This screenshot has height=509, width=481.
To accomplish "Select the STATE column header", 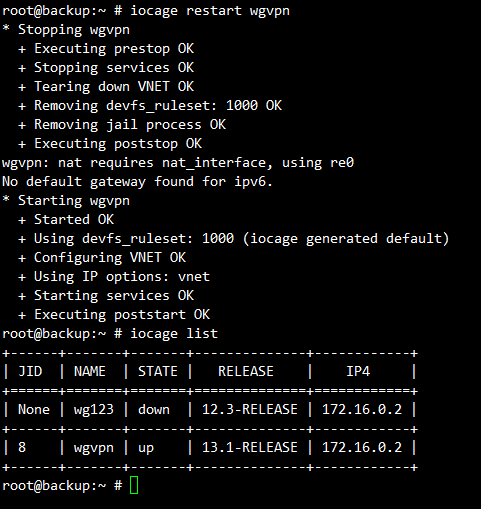I will point(158,371).
